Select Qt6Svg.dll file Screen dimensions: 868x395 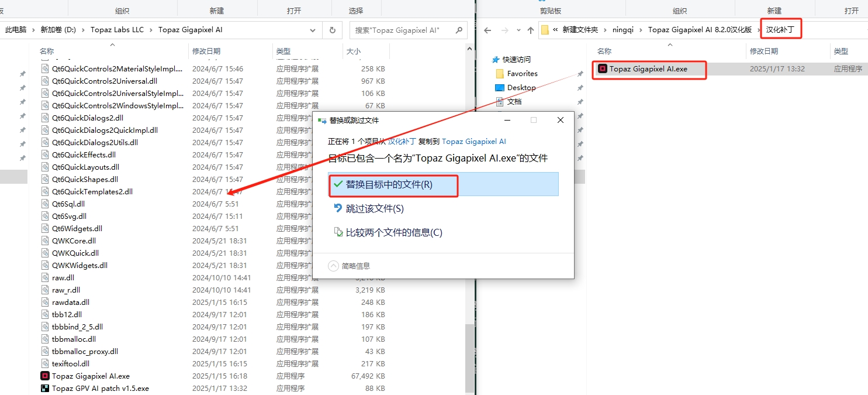(69, 217)
